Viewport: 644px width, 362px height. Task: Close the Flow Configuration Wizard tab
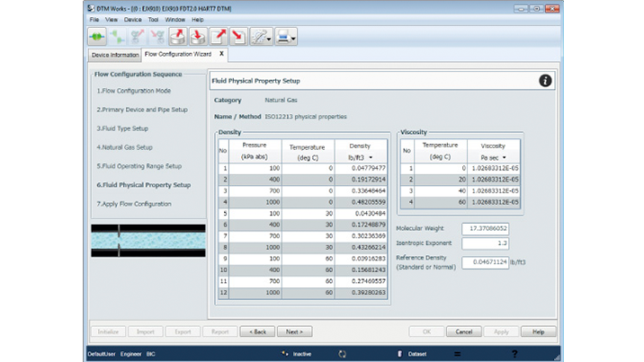click(x=221, y=55)
